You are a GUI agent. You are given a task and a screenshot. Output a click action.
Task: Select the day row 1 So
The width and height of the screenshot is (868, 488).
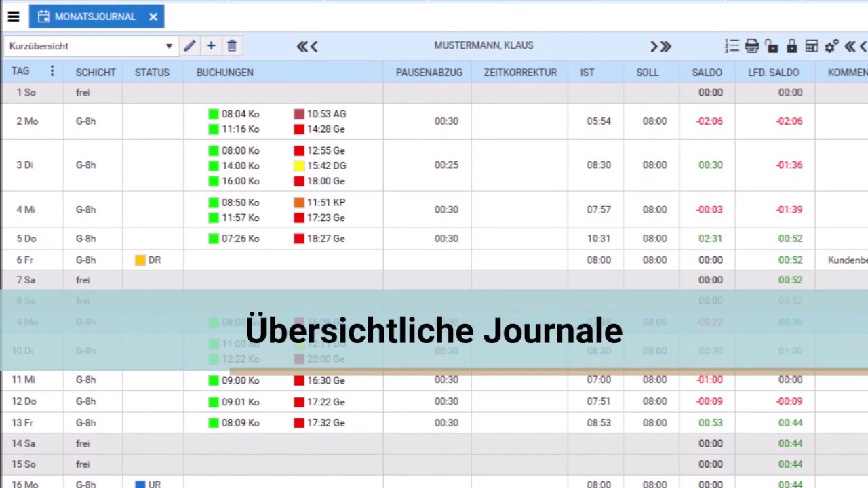[434, 92]
